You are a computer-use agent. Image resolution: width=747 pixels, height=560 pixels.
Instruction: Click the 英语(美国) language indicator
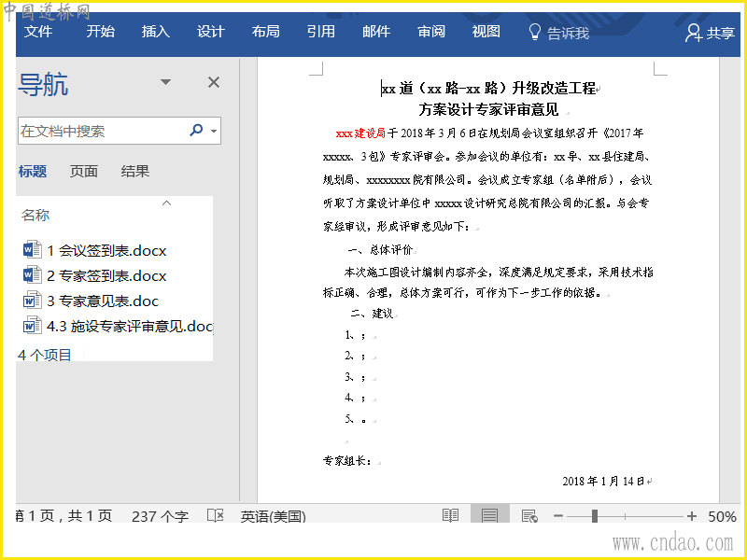pyautogui.click(x=273, y=516)
